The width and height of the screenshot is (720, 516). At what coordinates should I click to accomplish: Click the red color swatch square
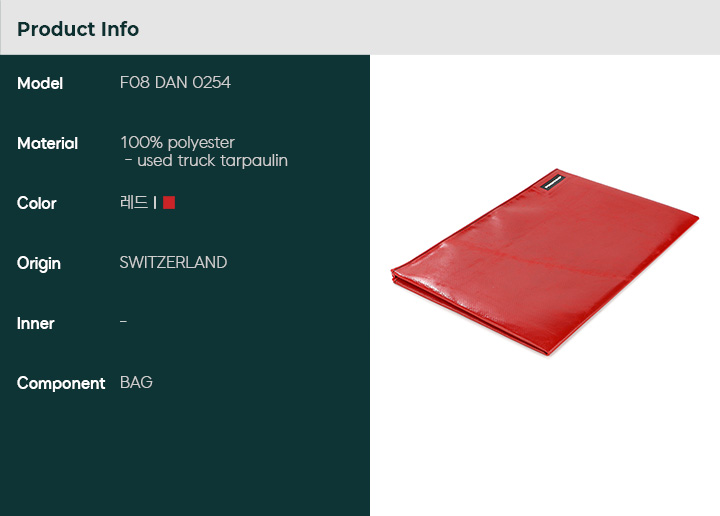(x=169, y=202)
